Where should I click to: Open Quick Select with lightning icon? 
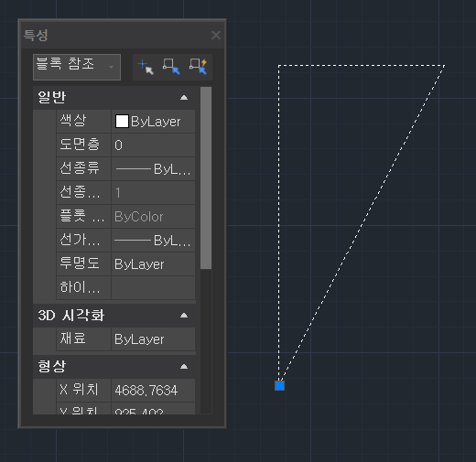(198, 67)
